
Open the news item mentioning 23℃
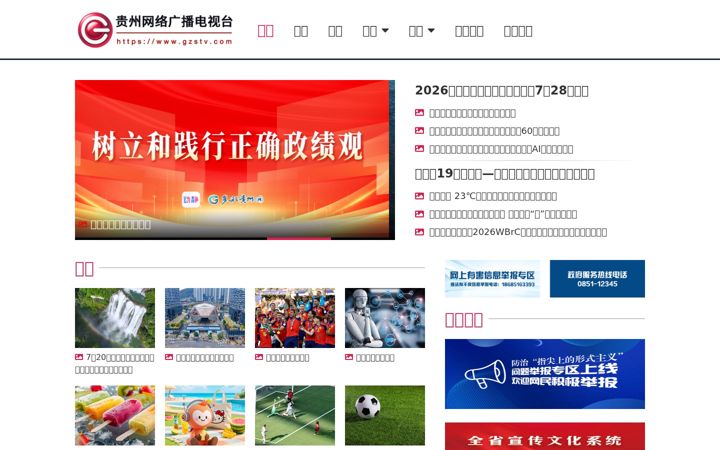pyautogui.click(x=493, y=196)
